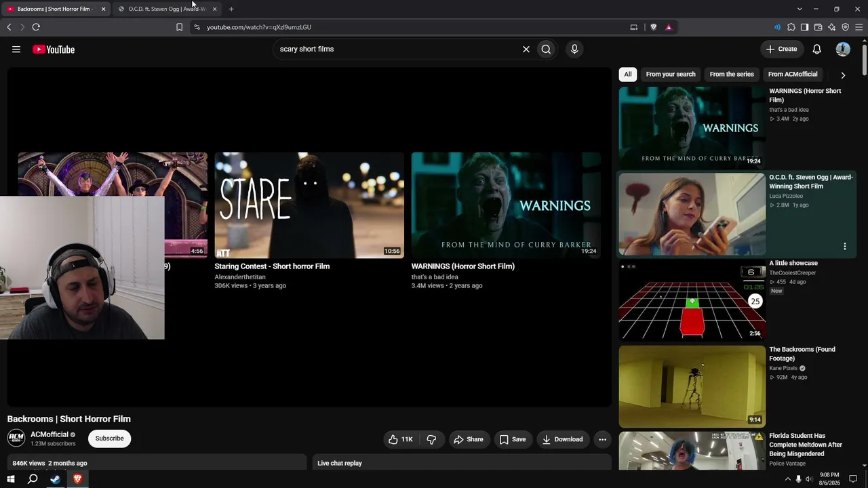Open The Backrooms (Found Footage) sidebar title

pyautogui.click(x=802, y=354)
